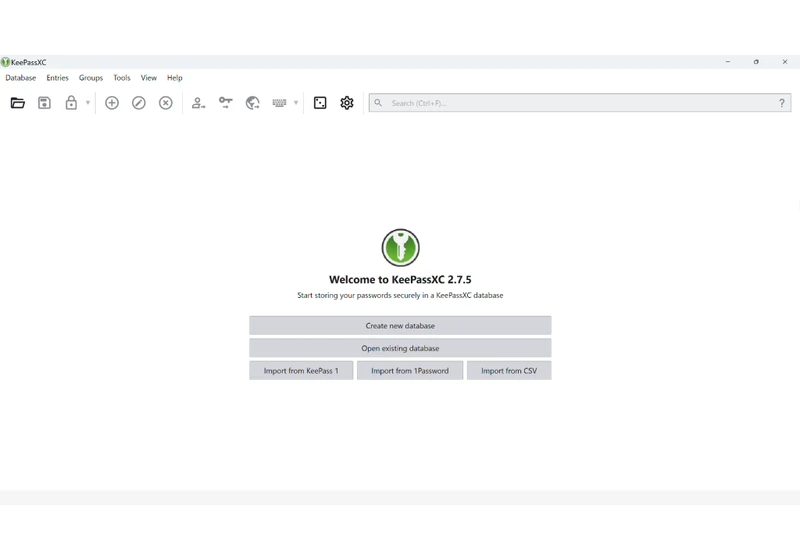
Task: Open the View menu
Action: [148, 78]
